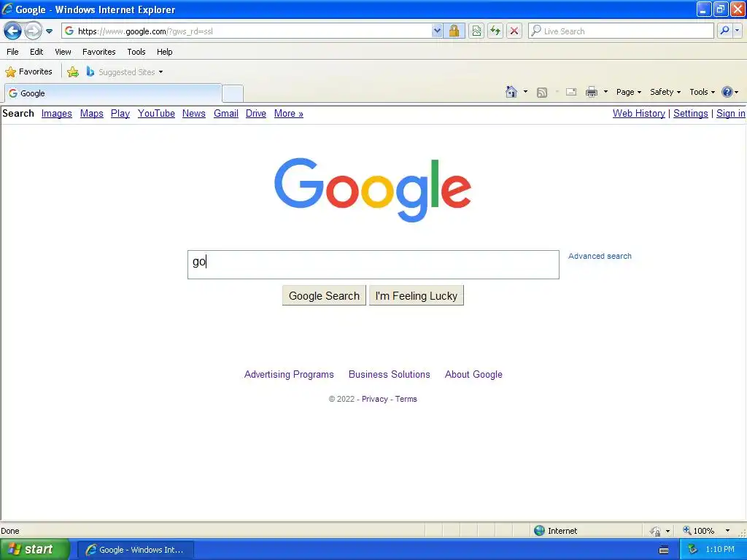
Task: Open the Settings link
Action: click(691, 113)
